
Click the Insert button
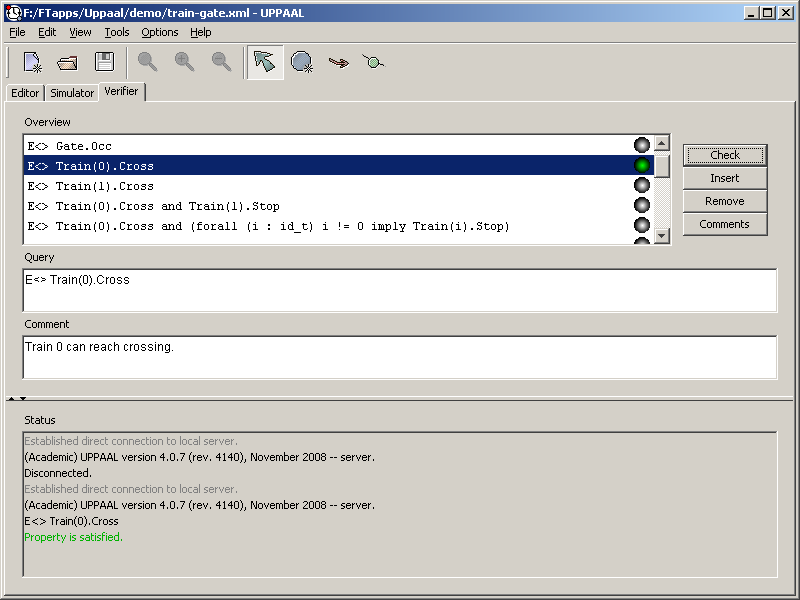tap(725, 178)
